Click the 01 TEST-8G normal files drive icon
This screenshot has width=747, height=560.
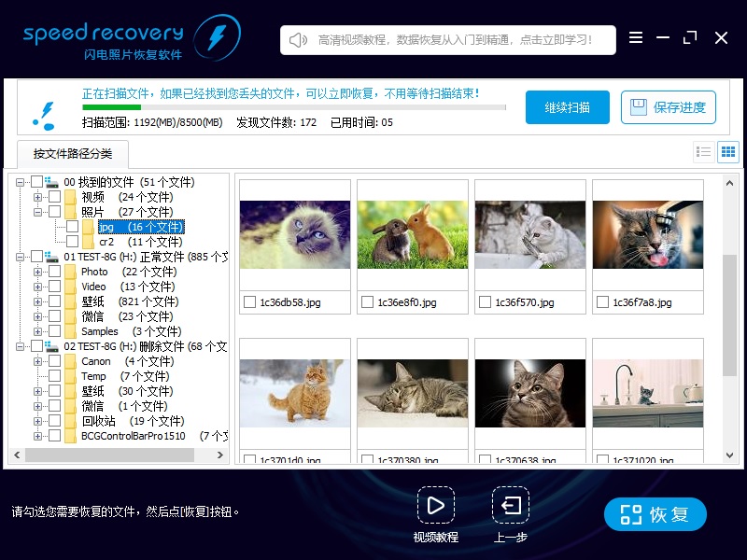coord(51,257)
